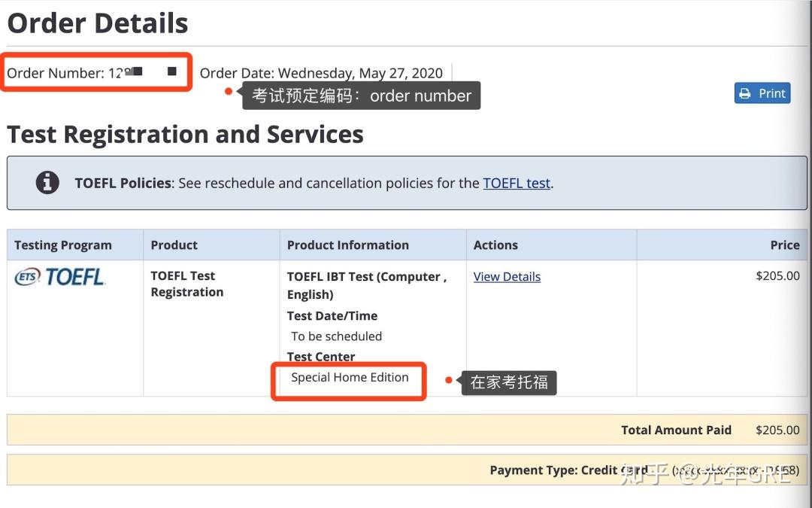Click the Total Amount Paid $205.00 value
This screenshot has height=508, width=812.
tap(777, 430)
